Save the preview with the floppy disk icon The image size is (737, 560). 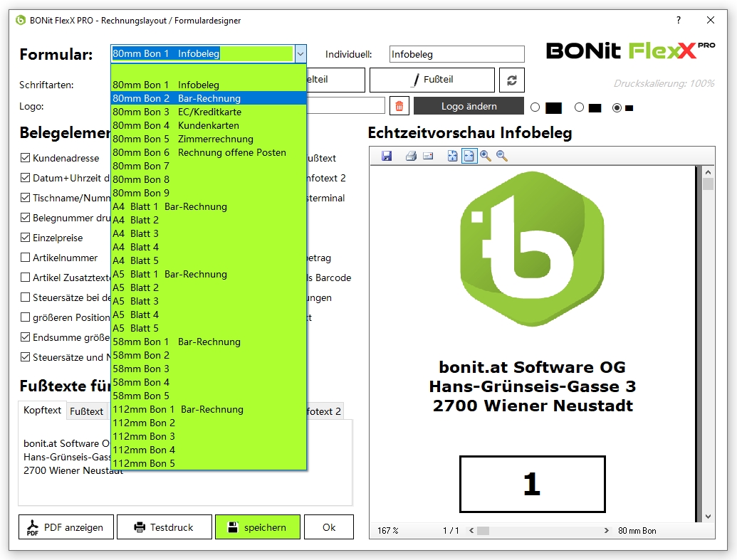coord(387,156)
